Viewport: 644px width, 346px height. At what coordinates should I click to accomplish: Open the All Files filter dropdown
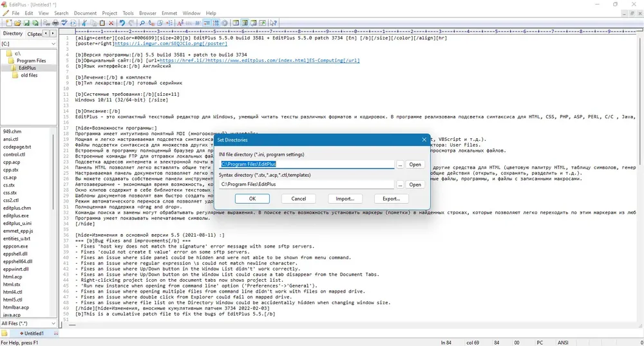(28, 323)
